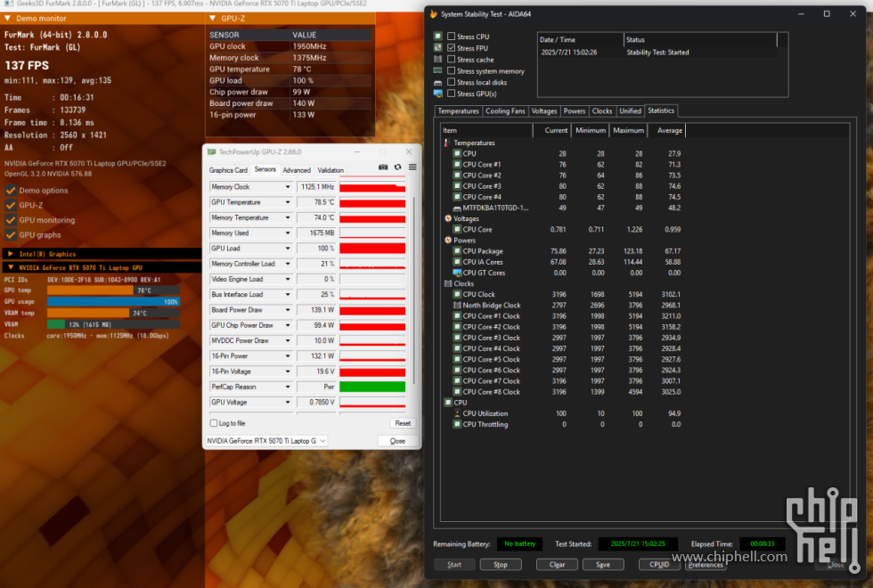Screen dimensions: 873x588
Task: Collapse the GPU-Z overlay panel
Action: [213, 19]
